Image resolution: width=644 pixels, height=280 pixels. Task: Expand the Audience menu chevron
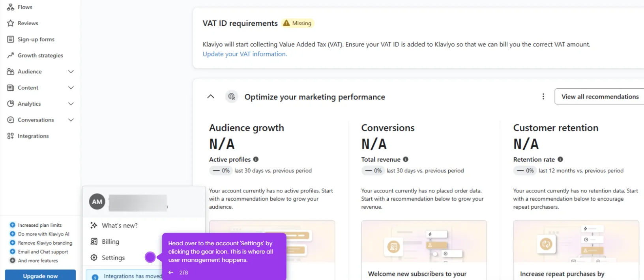(71, 72)
